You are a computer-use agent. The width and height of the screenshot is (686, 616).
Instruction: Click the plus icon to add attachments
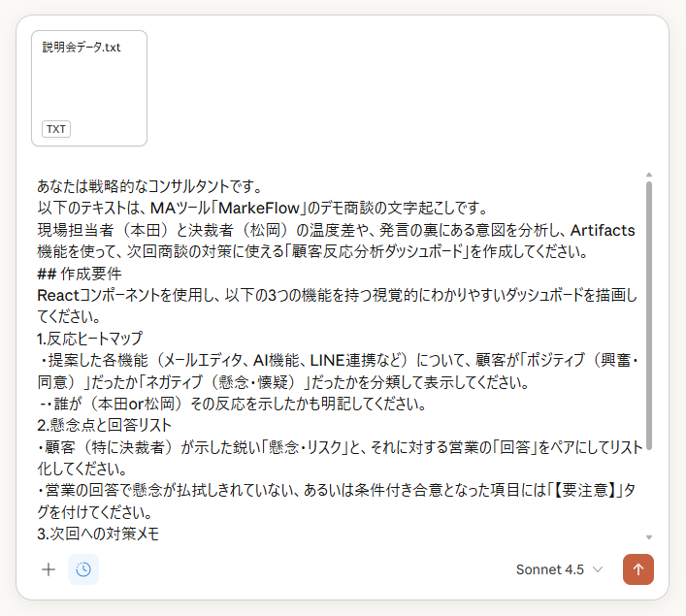pyautogui.click(x=49, y=569)
